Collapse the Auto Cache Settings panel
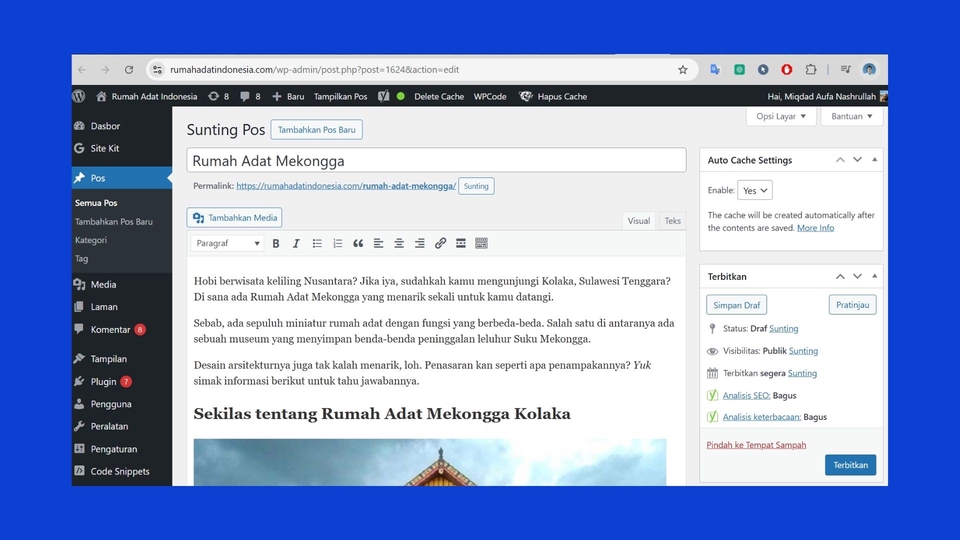Viewport: 960px width, 540px height. tap(874, 160)
